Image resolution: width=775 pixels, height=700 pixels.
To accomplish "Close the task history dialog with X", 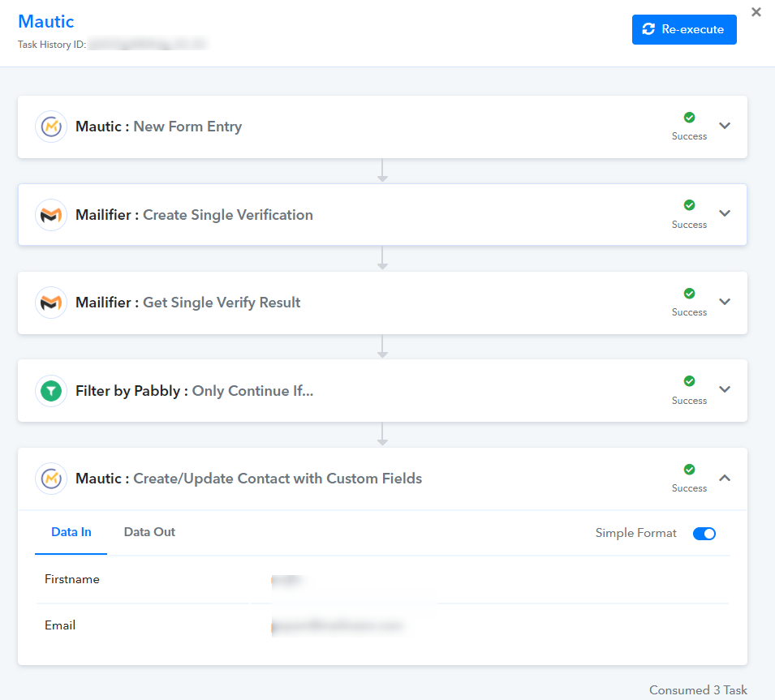I will coord(756,12).
